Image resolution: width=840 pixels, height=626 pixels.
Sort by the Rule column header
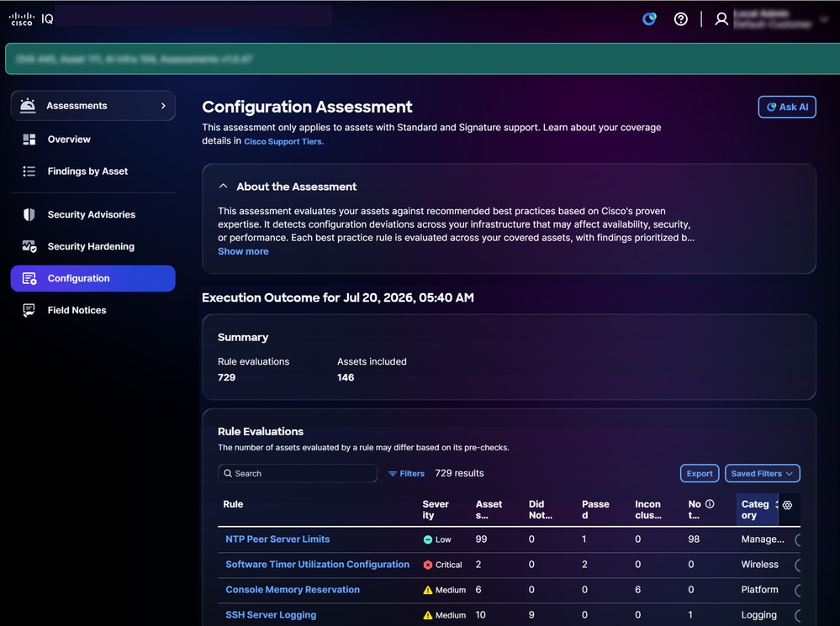pos(233,504)
